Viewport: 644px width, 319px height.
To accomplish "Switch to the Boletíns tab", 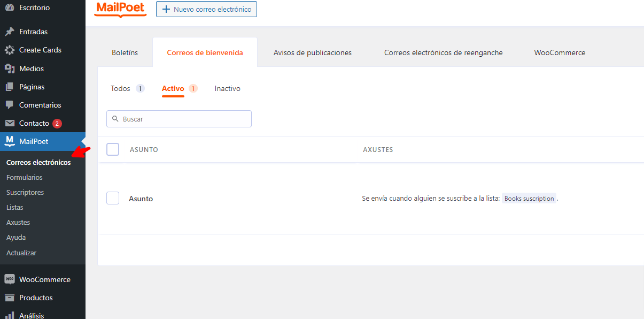I will [125, 52].
